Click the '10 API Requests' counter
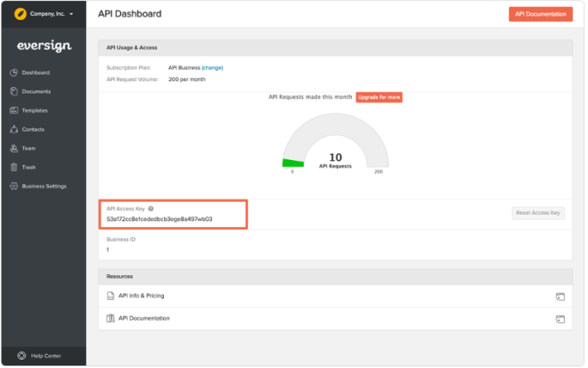Screen dimensions: 588x368 335,160
